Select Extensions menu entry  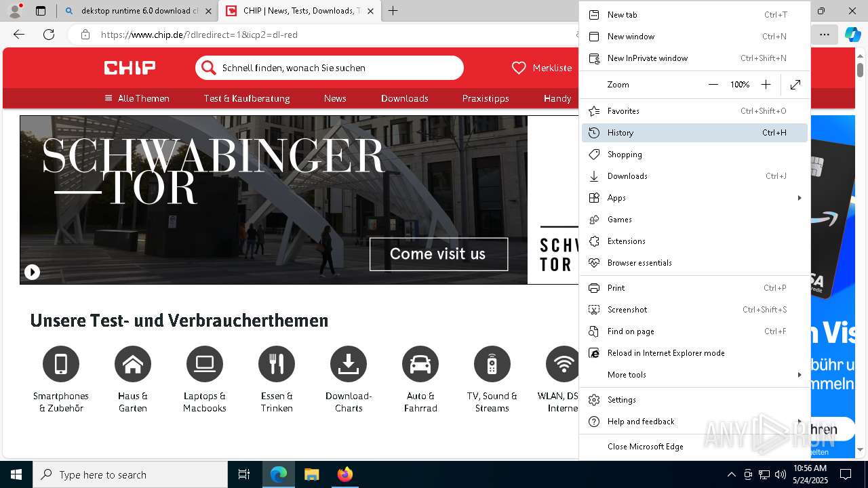[694, 241]
